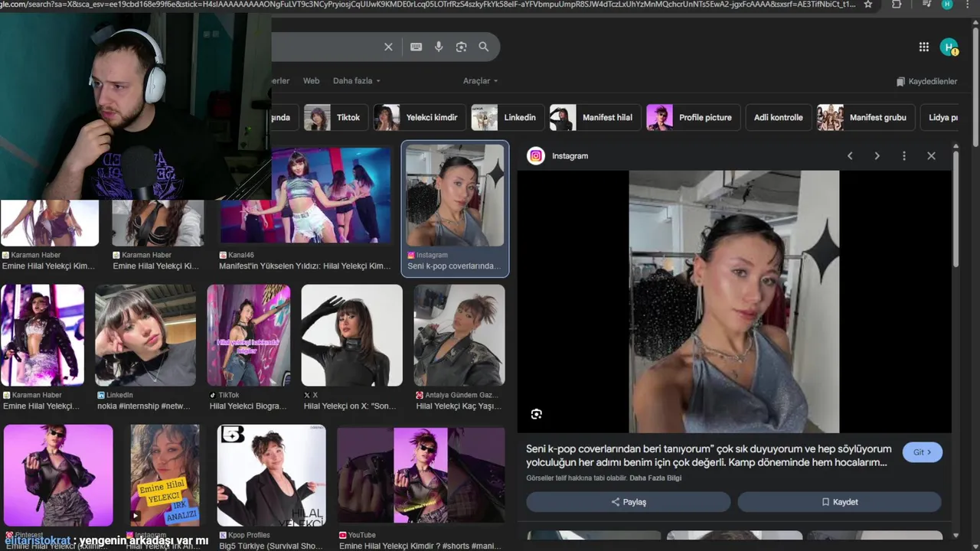980x551 pixels.
Task: Select the Linkedin filter chip
Action: pyautogui.click(x=508, y=117)
